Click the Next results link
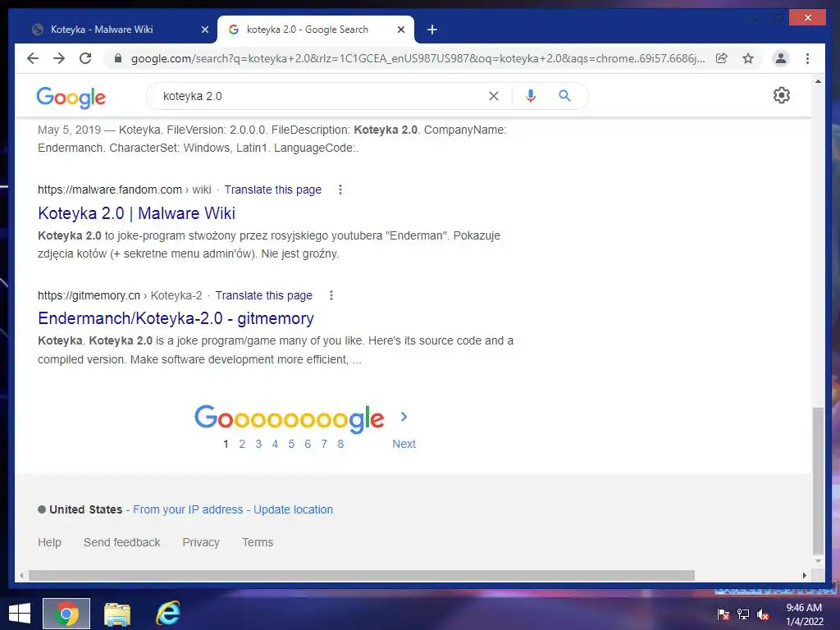The width and height of the screenshot is (840, 630). [x=404, y=444]
